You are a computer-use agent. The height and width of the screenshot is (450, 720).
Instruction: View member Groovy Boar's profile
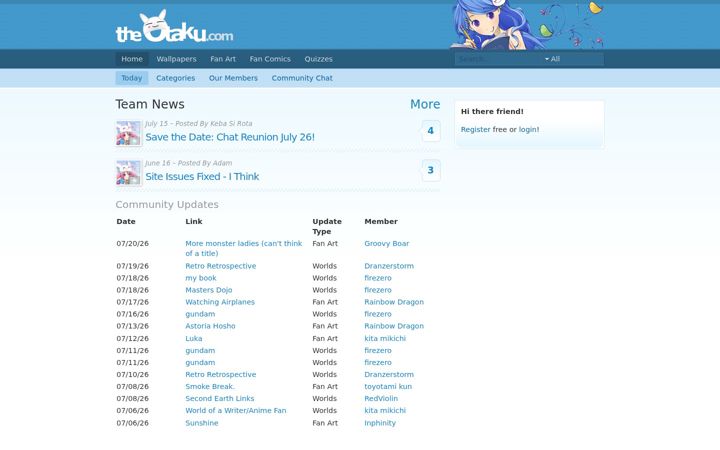click(387, 243)
